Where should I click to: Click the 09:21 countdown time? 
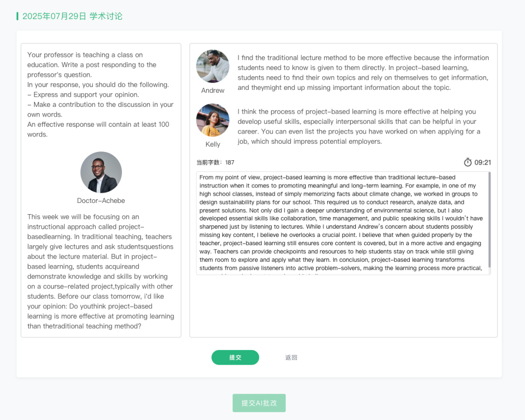click(x=483, y=163)
